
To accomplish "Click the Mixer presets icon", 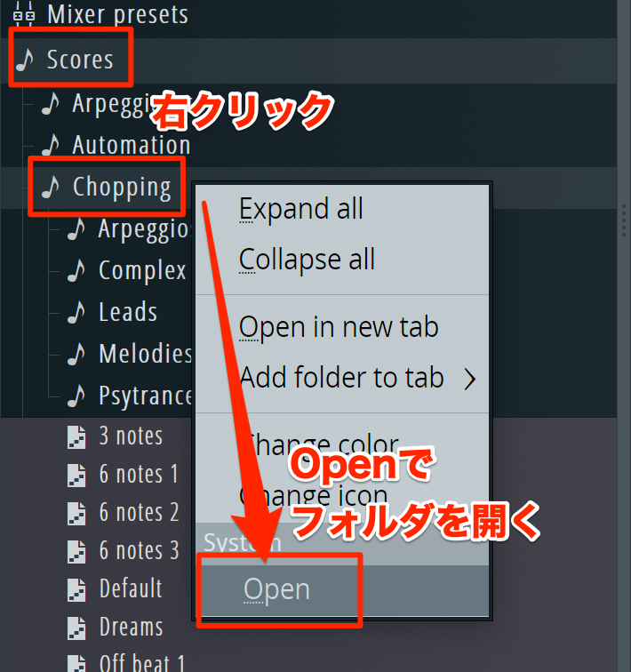I will pos(24,14).
